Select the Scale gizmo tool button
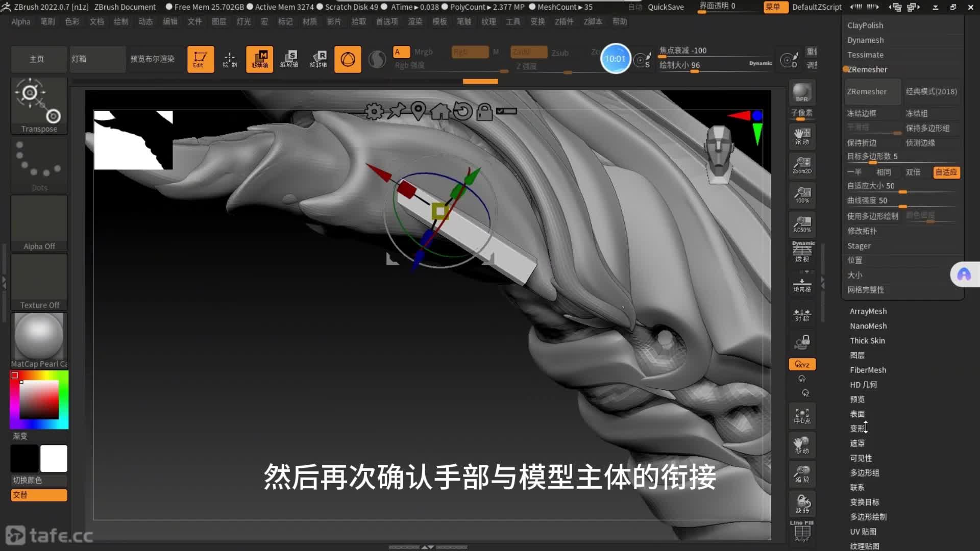This screenshot has height=551, width=980. [x=289, y=59]
